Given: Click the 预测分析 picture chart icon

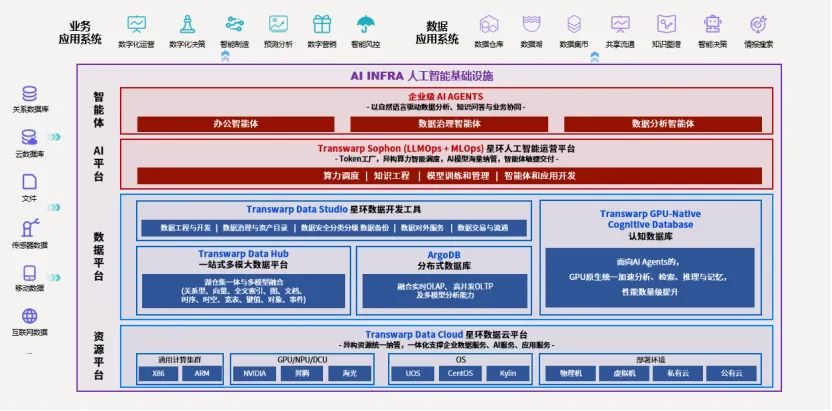Looking at the screenshot, I should [x=278, y=24].
